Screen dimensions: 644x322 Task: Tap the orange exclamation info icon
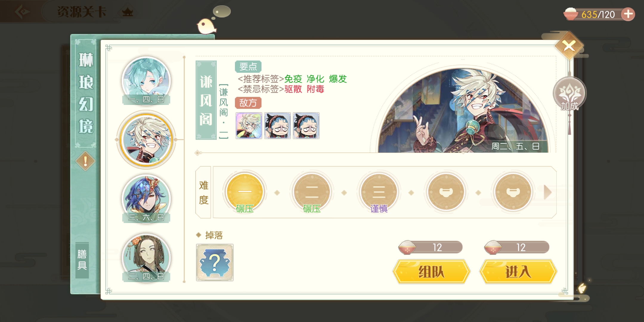point(85,161)
